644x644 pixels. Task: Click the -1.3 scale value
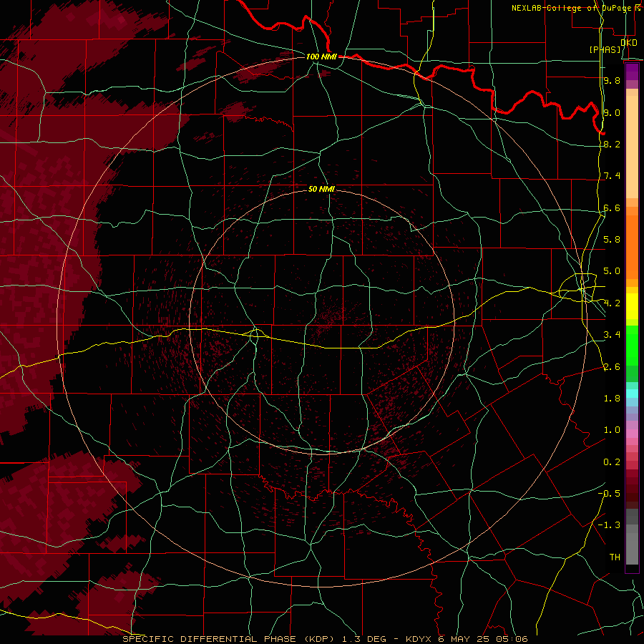click(x=609, y=525)
